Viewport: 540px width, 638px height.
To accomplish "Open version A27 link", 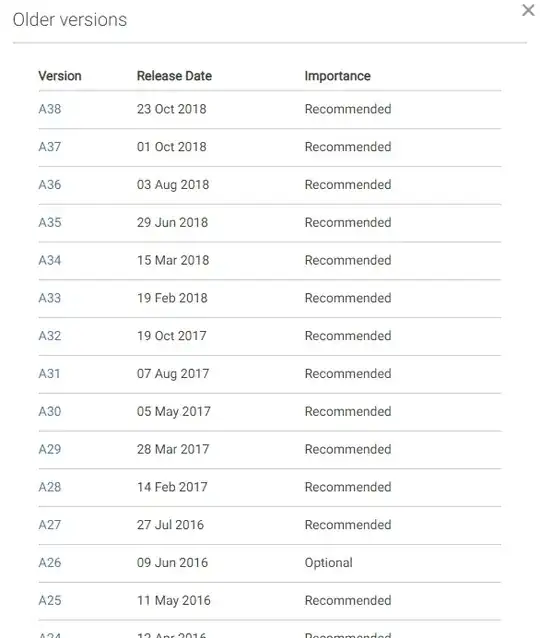I will (50, 525).
